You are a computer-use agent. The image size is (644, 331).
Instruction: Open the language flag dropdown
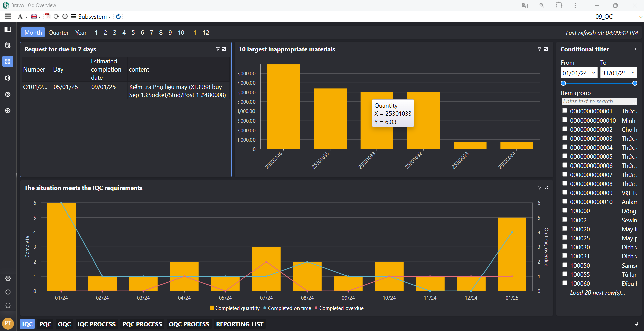point(36,17)
